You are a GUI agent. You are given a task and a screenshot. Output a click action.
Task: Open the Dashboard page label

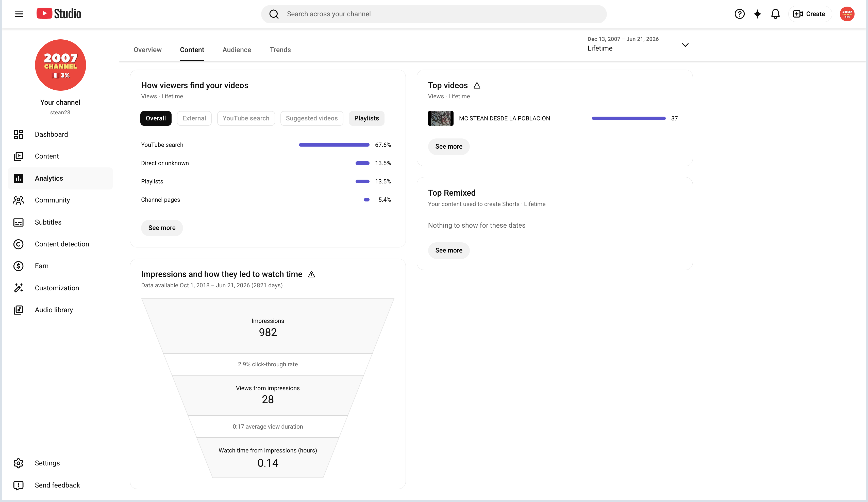point(51,134)
